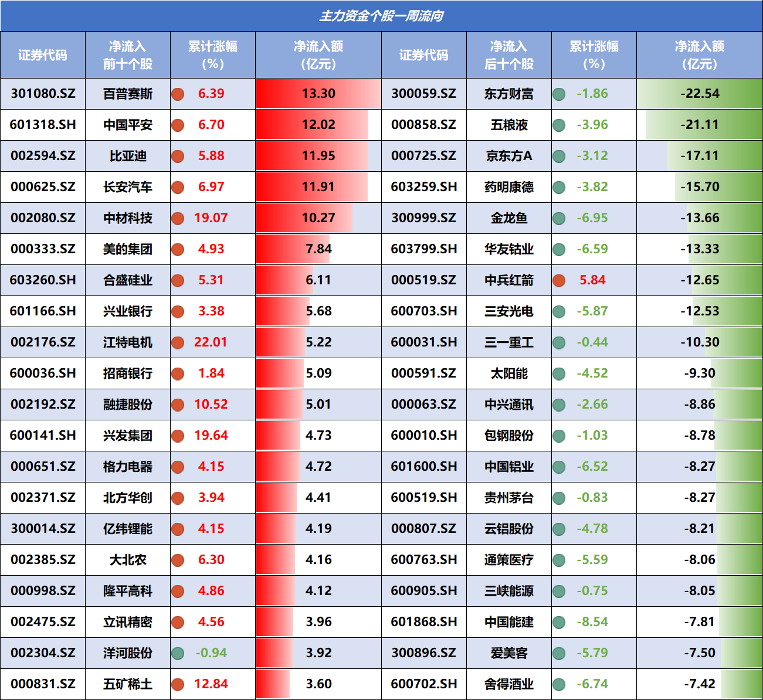Click the red data bar showing 10.27
The image size is (763, 700).
pos(304,218)
